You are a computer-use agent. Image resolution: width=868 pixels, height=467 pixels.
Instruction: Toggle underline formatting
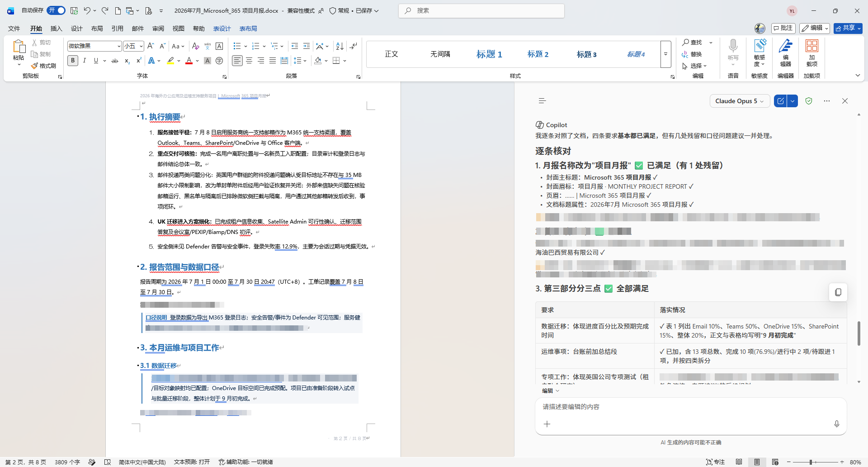pos(96,61)
